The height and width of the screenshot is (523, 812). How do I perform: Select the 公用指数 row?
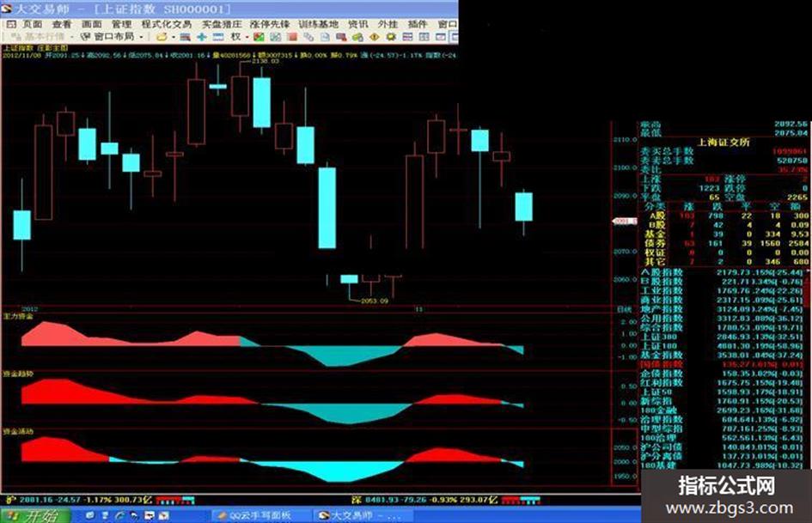coord(723,319)
